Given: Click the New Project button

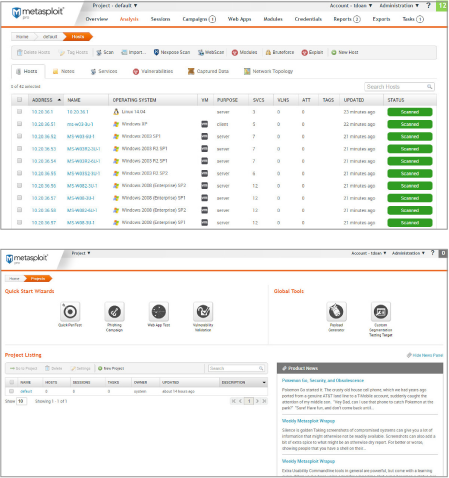Looking at the screenshot, I should click(111, 368).
